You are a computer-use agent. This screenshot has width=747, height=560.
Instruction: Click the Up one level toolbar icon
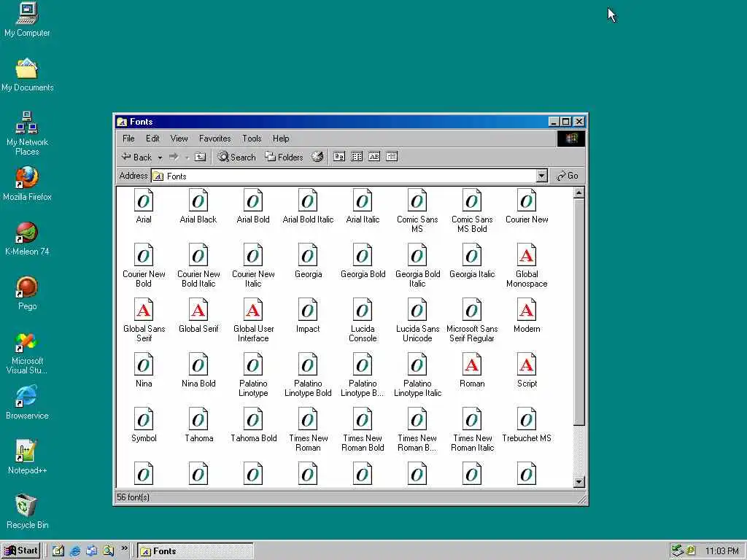click(200, 157)
